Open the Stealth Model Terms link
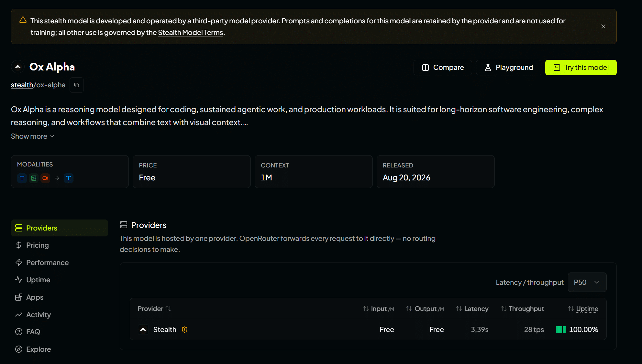This screenshot has width=642, height=364. (x=191, y=33)
